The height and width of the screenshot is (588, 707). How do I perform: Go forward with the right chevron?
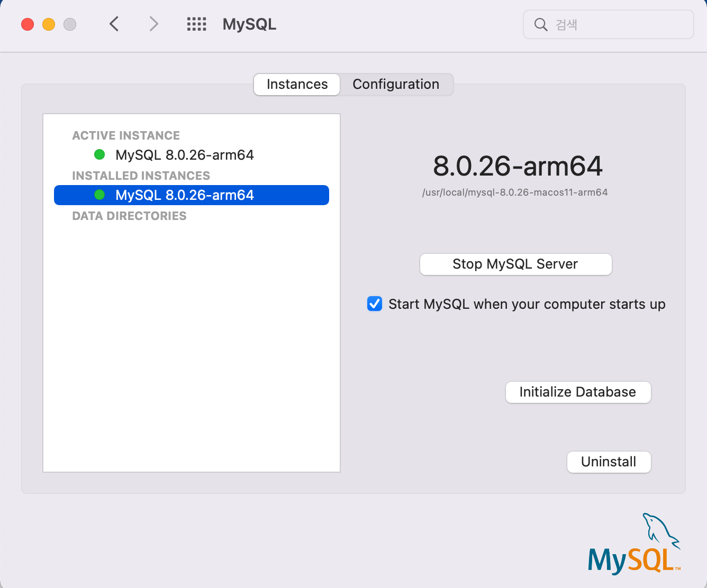pos(153,24)
